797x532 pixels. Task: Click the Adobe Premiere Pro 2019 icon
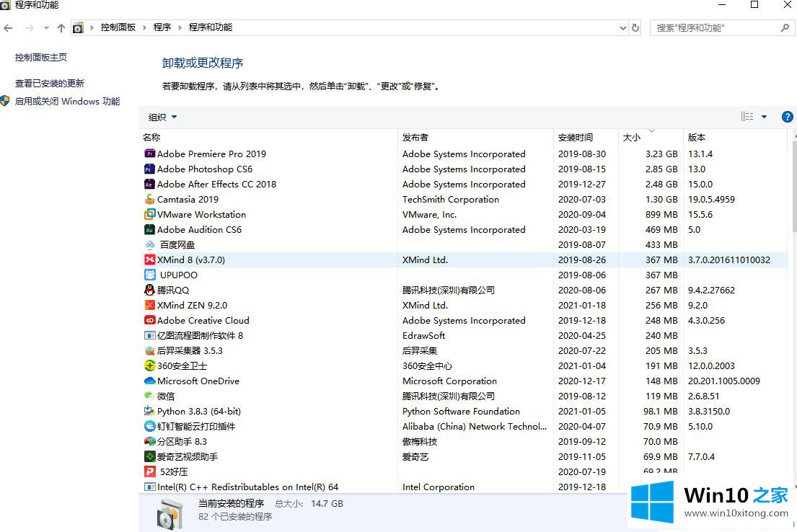tap(149, 154)
